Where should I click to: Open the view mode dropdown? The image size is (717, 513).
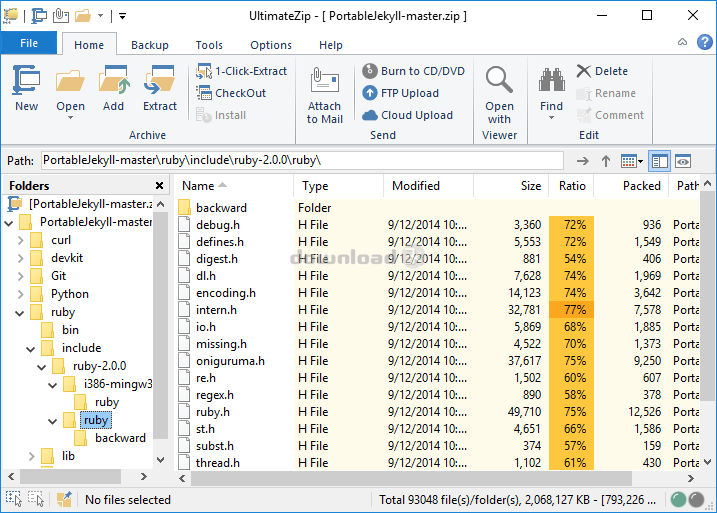pyautogui.click(x=632, y=161)
